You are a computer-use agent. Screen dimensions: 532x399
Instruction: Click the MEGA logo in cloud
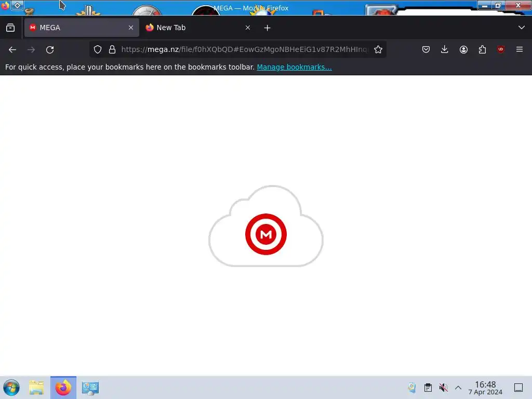coord(266,234)
